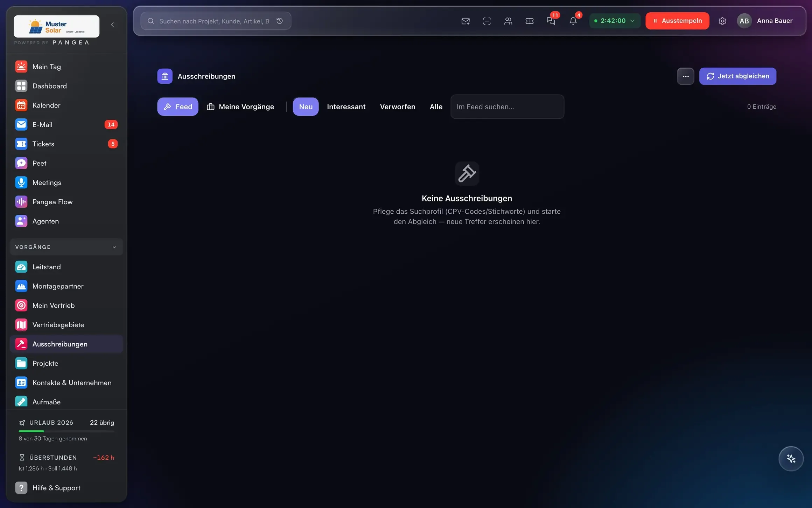Open Peet chat in the sidebar

(x=66, y=163)
